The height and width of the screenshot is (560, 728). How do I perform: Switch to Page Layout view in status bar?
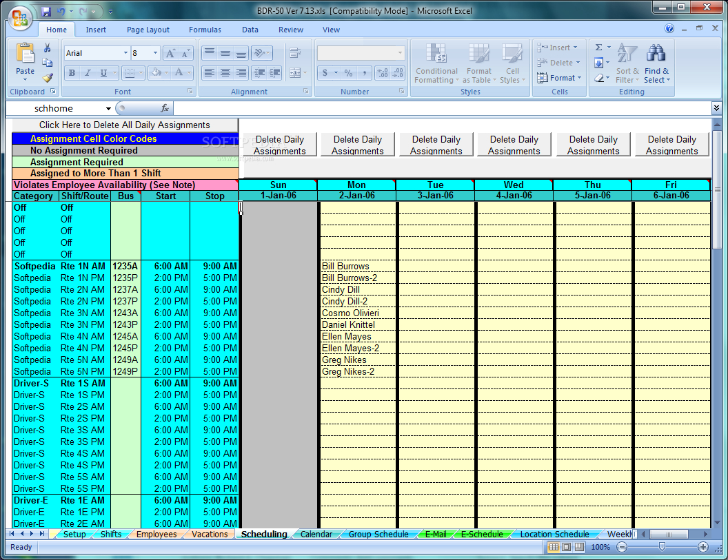coord(566,547)
